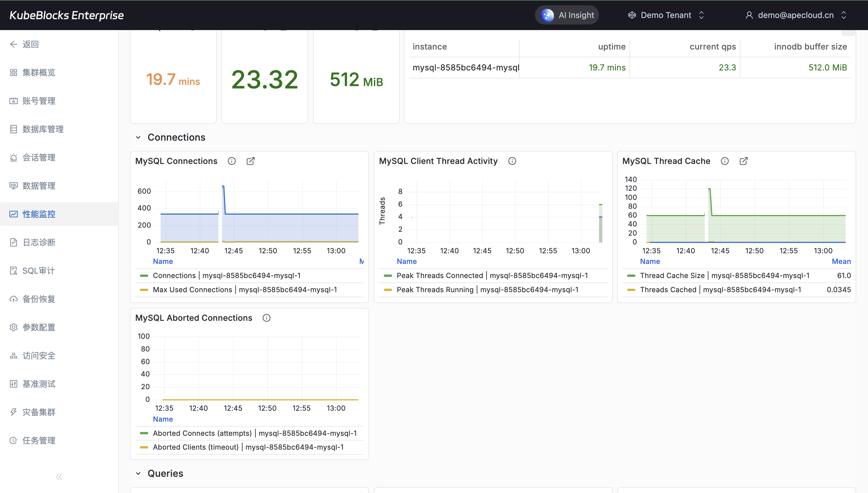This screenshot has height=493, width=868.
Task: Open the Demo Tenant switcher dropdown
Action: (666, 15)
